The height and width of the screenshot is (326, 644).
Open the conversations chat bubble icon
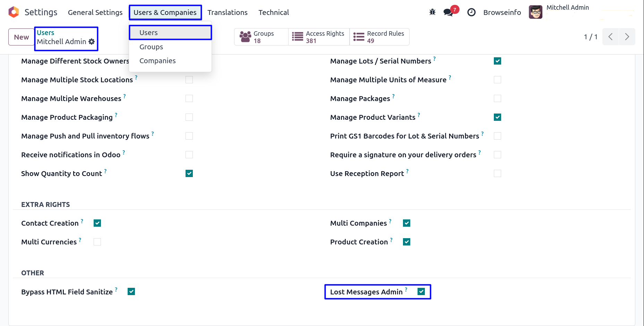coord(448,12)
